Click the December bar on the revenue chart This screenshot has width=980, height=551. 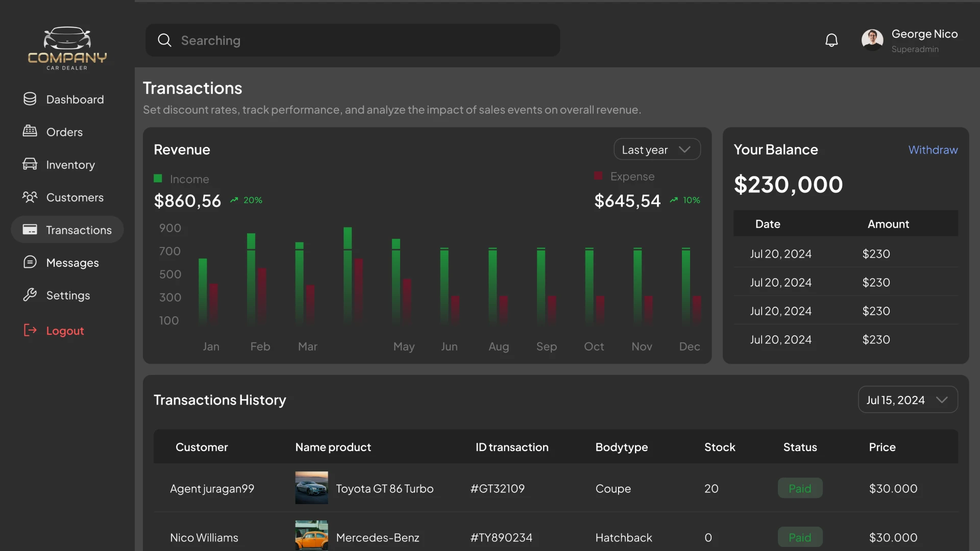(687, 286)
